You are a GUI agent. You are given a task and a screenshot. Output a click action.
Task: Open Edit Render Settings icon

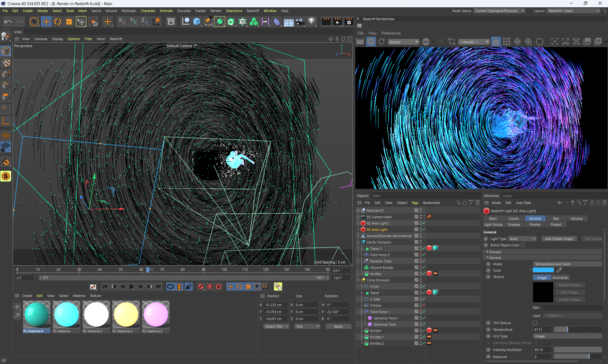(349, 22)
